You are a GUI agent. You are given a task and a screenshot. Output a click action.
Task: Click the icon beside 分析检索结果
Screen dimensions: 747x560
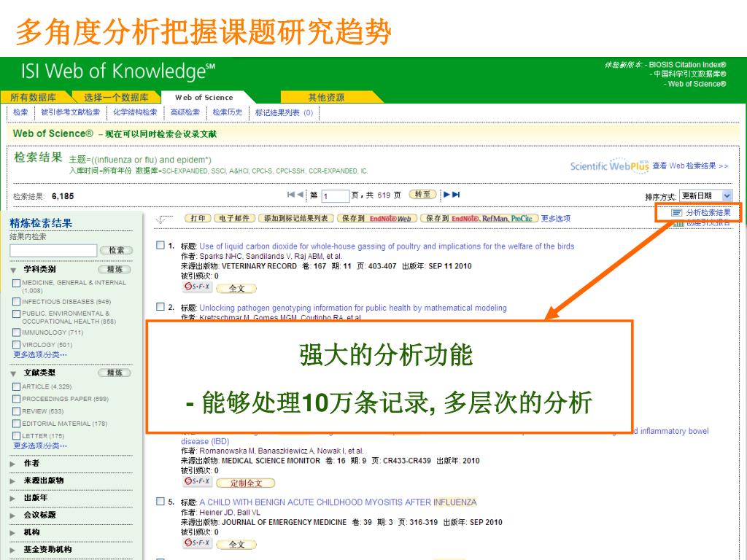[676, 212]
